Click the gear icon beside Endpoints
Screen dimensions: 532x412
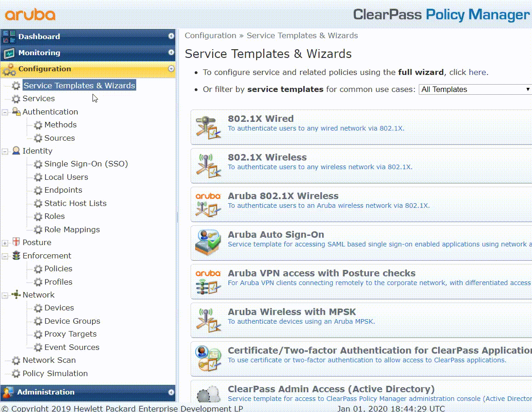[38, 190]
